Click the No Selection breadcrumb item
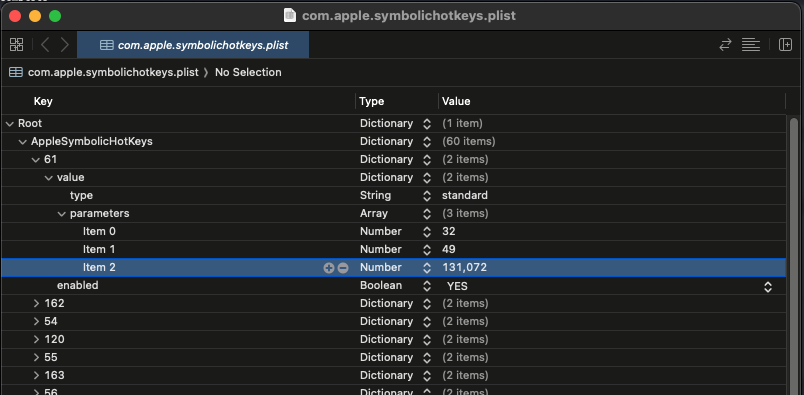 tap(248, 72)
